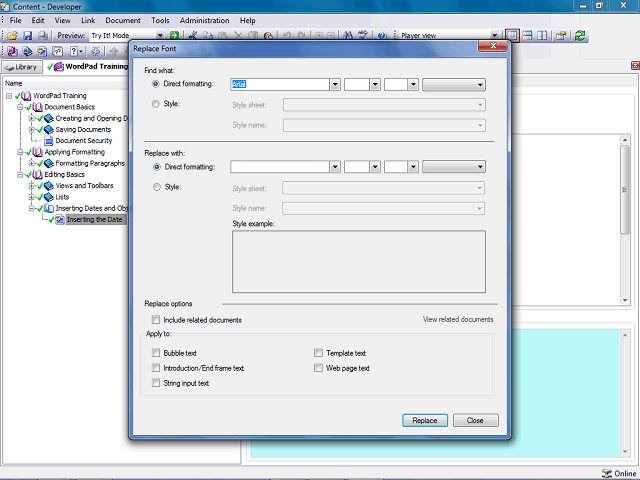This screenshot has width=640, height=480.
Task: Click the Redo arrow icon
Action: [x=302, y=36]
